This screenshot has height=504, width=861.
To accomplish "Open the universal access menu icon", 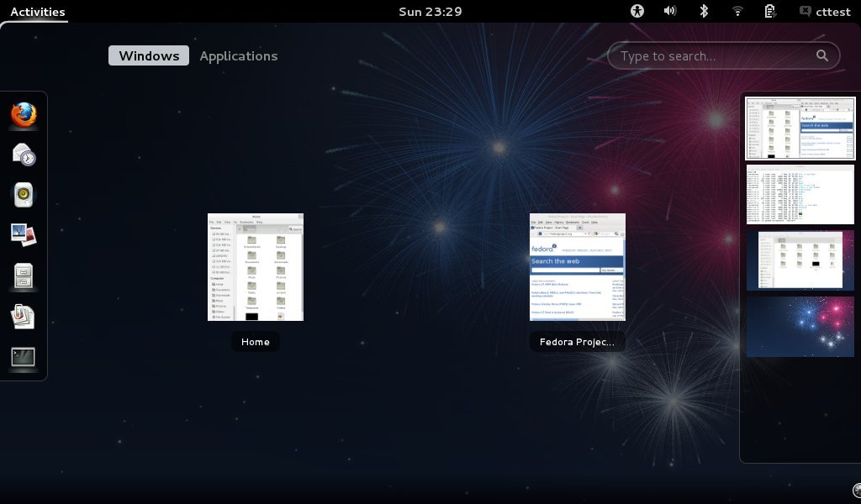I will (x=637, y=11).
